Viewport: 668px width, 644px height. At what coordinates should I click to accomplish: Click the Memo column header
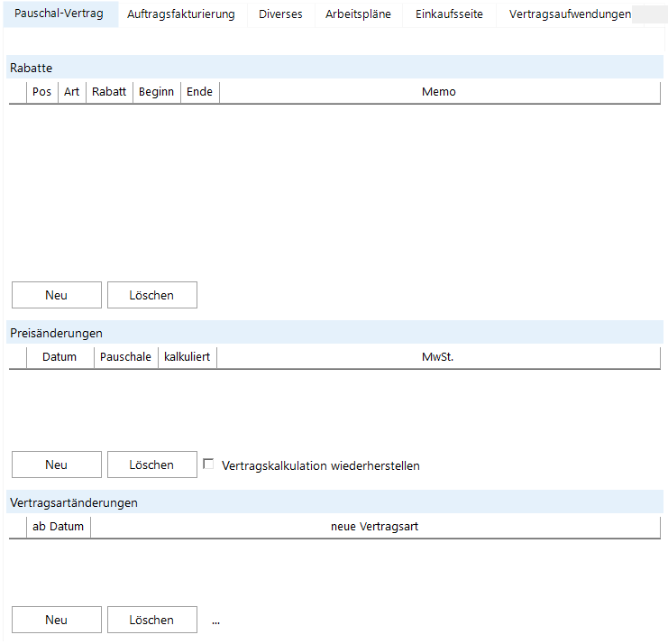point(439,92)
